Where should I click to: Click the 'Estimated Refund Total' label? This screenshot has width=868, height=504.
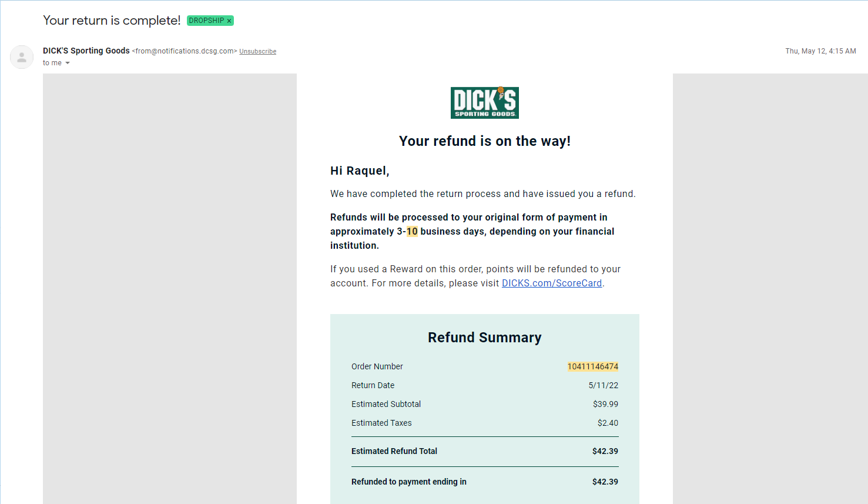pyautogui.click(x=394, y=451)
